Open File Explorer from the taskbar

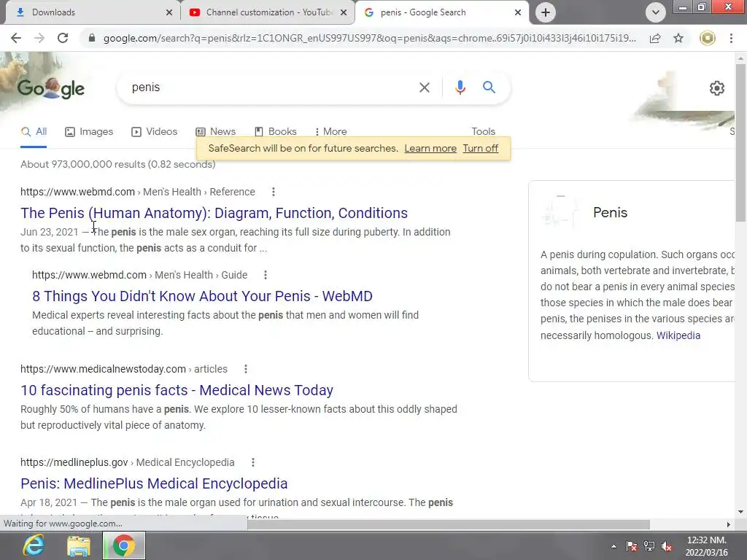(79, 545)
